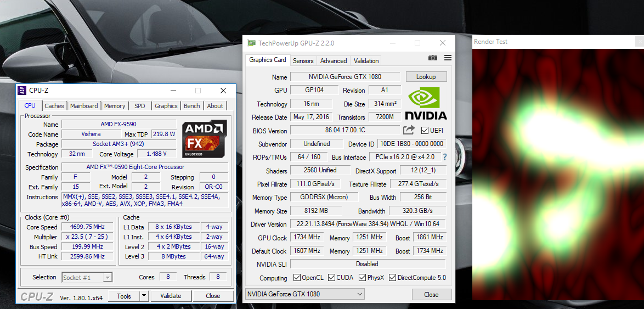Take a GPU-Z screenshot with camera icon
The height and width of the screenshot is (309, 644).
(x=432, y=58)
